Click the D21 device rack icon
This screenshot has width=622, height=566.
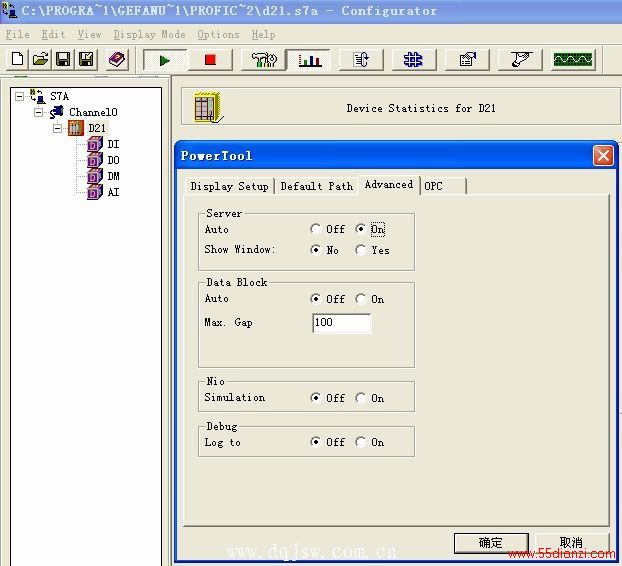[75, 128]
